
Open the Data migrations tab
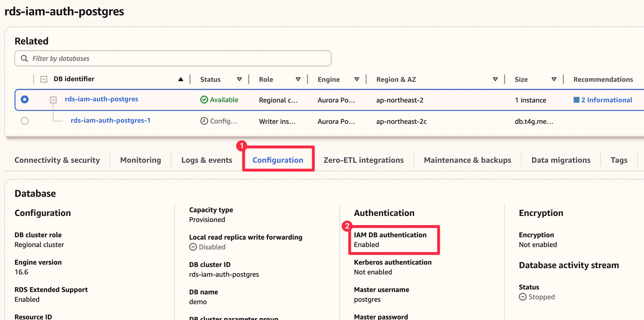(561, 160)
